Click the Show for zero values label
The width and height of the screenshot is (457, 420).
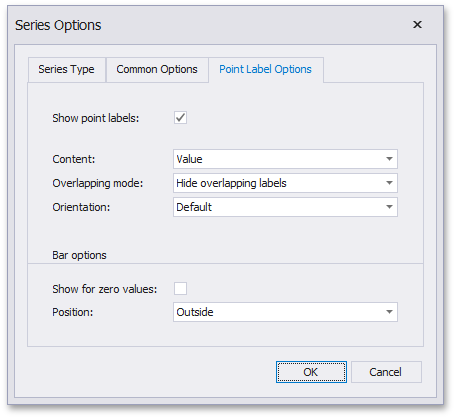click(x=105, y=289)
